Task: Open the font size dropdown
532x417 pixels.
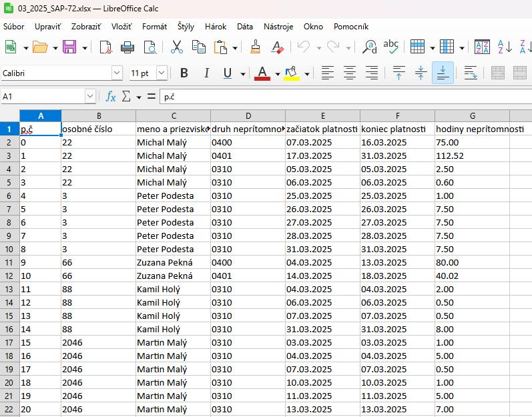Action: [162, 73]
